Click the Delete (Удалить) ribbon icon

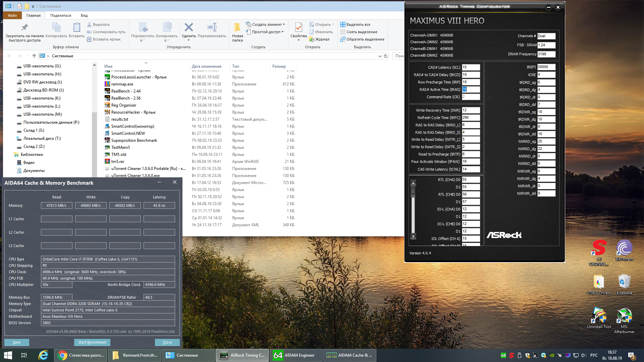189,28
